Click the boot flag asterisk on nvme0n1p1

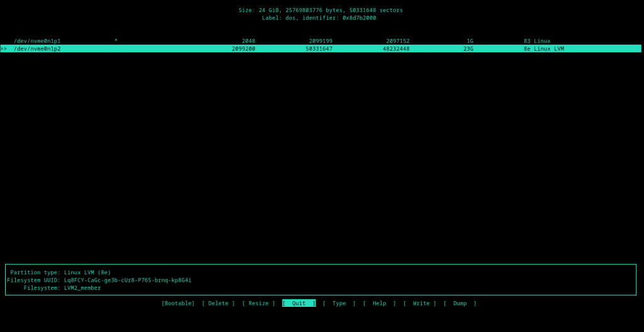(116, 41)
